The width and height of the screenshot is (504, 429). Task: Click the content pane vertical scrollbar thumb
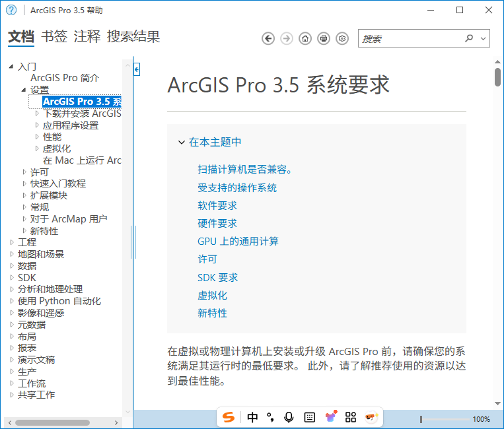(x=497, y=77)
